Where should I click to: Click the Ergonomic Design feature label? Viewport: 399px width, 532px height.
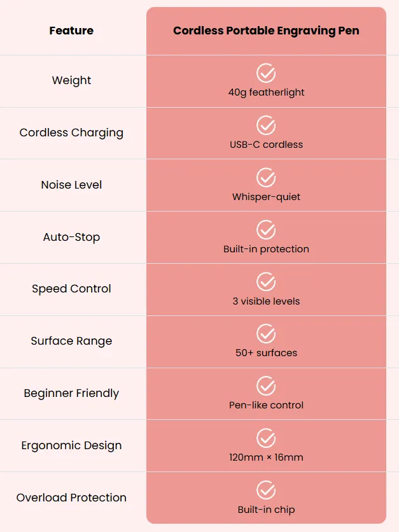pyautogui.click(x=71, y=445)
